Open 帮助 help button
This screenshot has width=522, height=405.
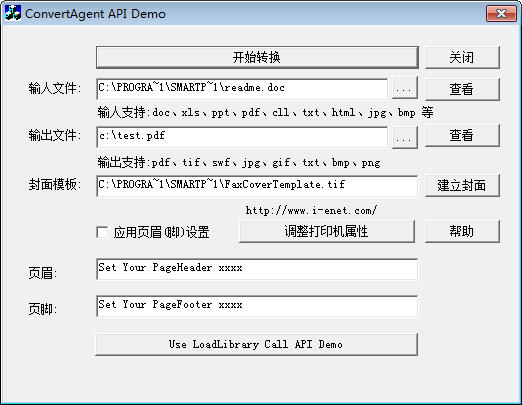[462, 231]
